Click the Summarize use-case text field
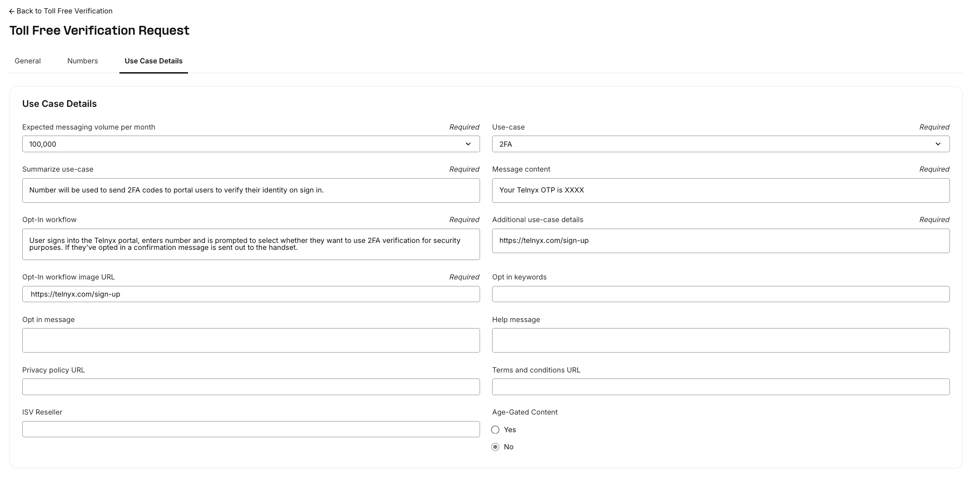Screen dimensions: 980x484 [250, 190]
